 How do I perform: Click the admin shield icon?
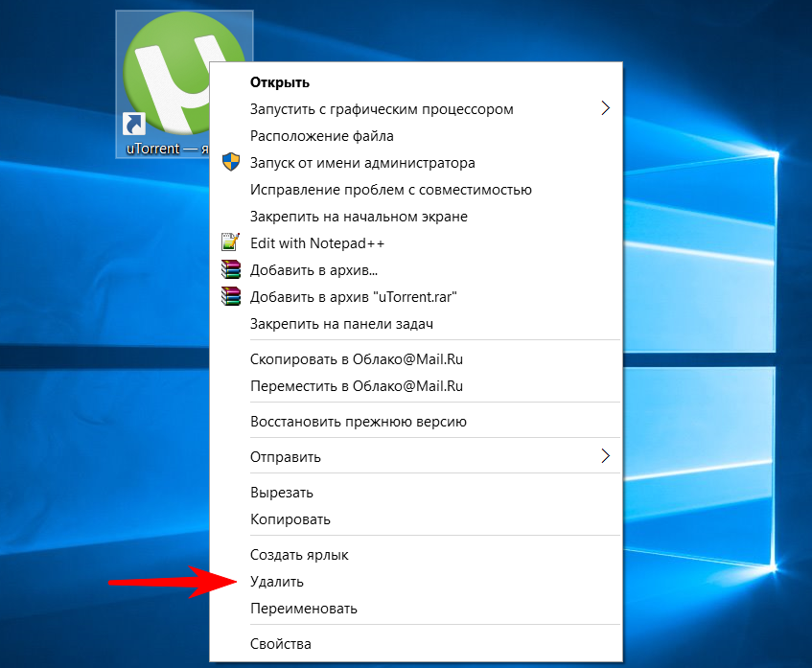[x=230, y=163]
